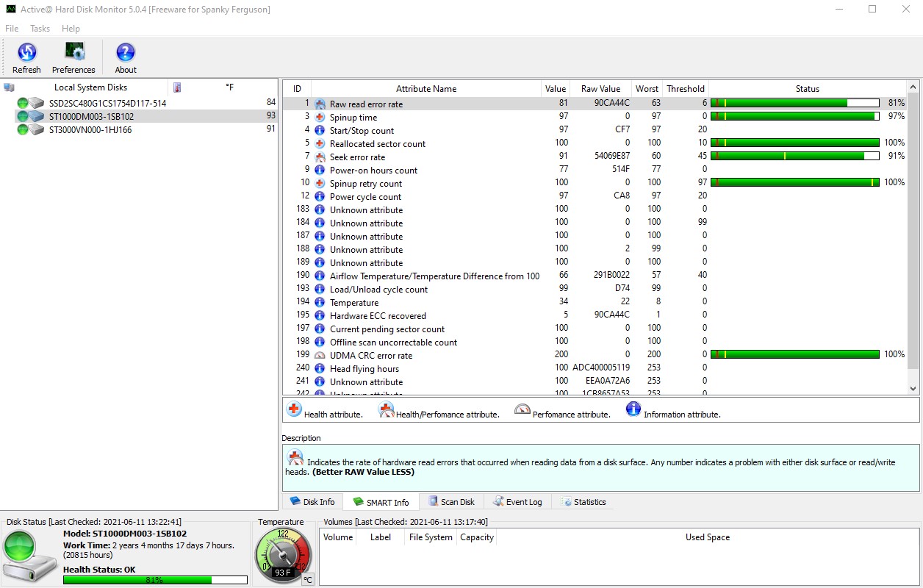Click the UDMA CRC error rate performance icon

pyautogui.click(x=320, y=356)
